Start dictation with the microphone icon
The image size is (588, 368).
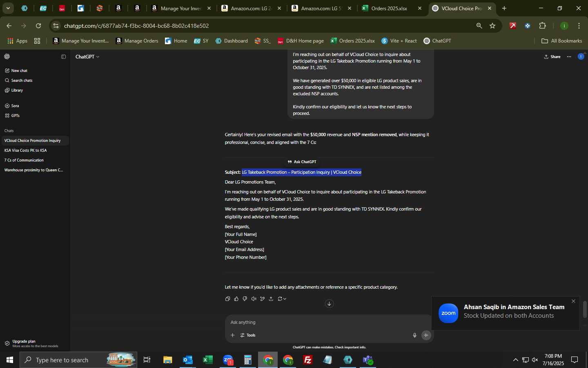(414, 335)
